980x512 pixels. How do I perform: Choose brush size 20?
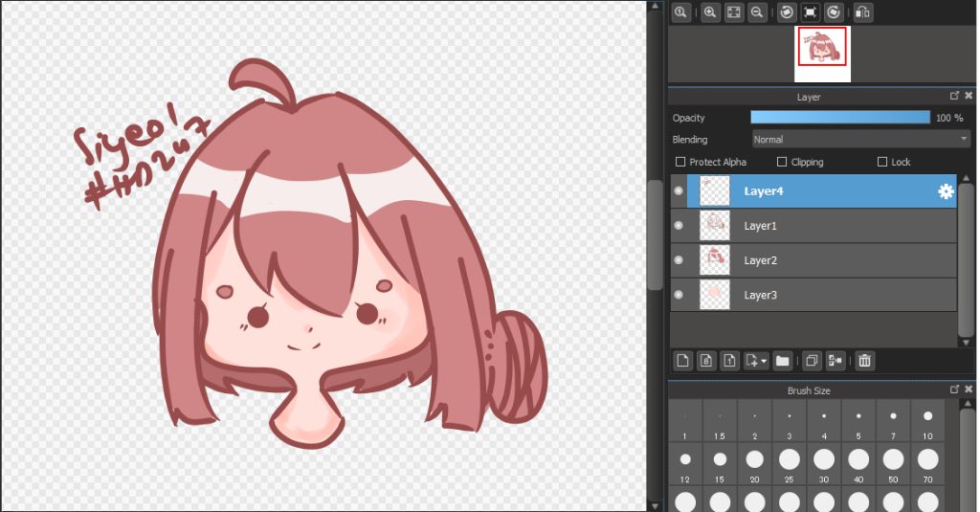click(x=754, y=465)
